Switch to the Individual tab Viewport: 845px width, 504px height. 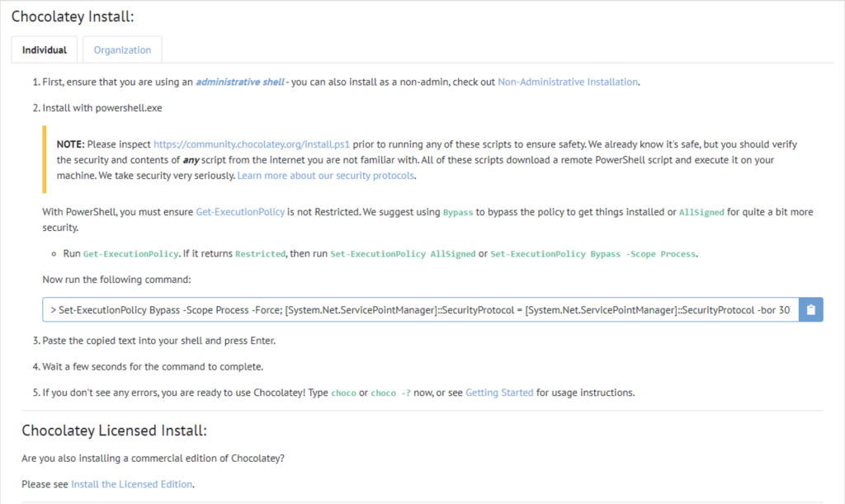coord(45,50)
